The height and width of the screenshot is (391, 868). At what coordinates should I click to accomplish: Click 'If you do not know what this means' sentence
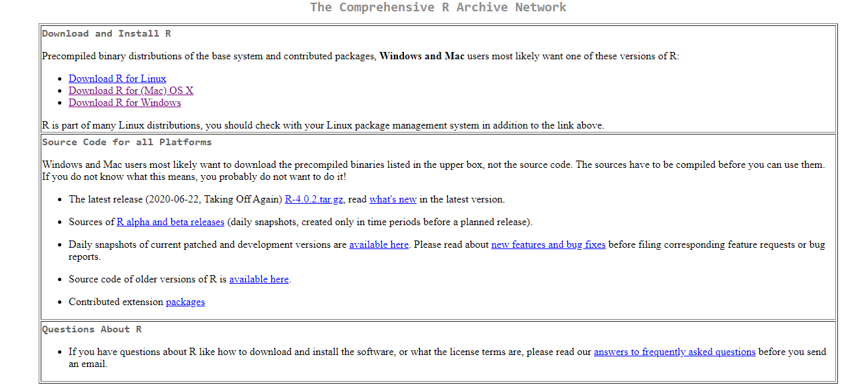point(194,177)
